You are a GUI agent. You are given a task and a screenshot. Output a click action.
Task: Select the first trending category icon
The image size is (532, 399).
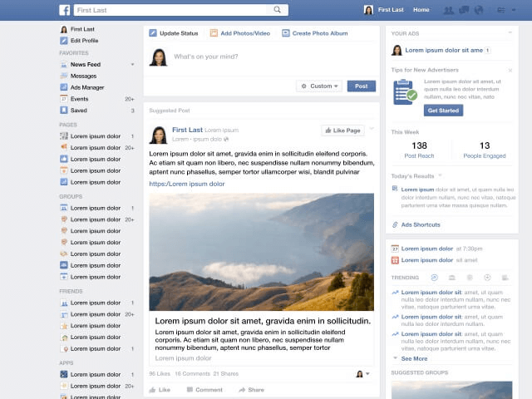pyautogui.click(x=434, y=278)
